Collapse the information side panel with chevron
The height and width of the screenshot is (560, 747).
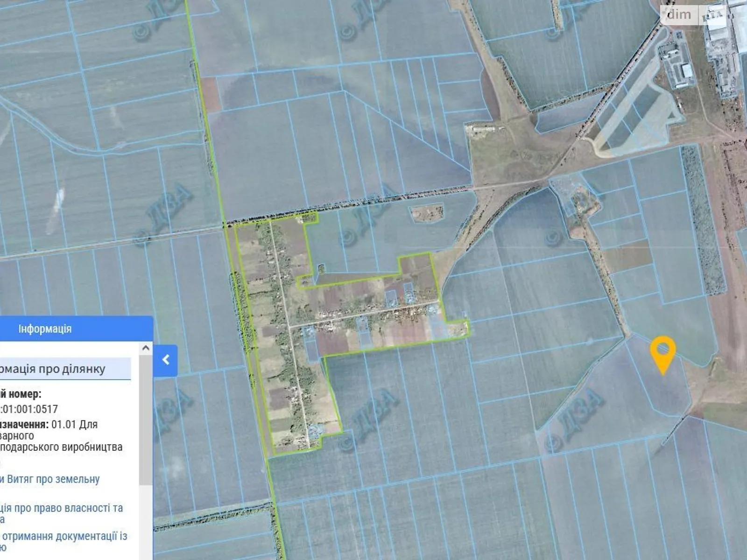(165, 360)
